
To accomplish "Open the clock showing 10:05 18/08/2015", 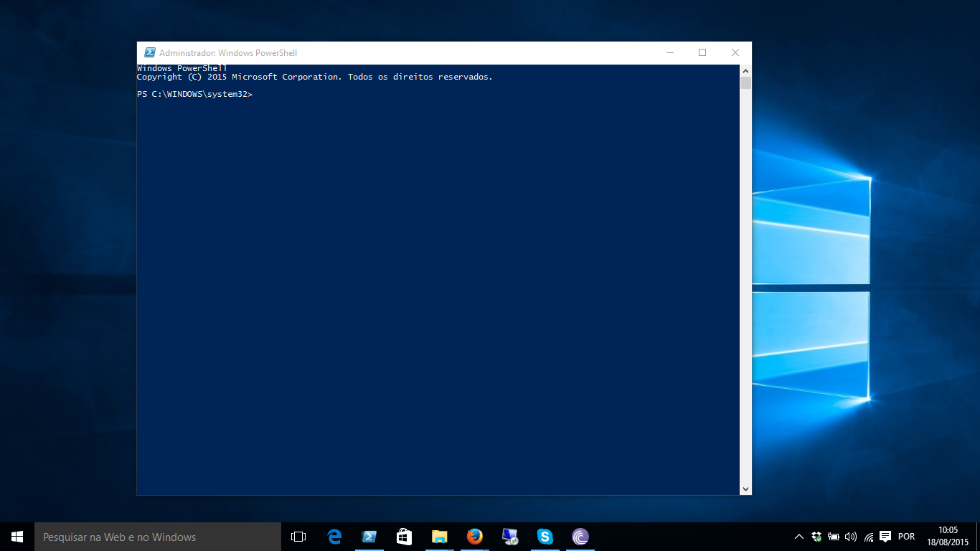I will 948,537.
